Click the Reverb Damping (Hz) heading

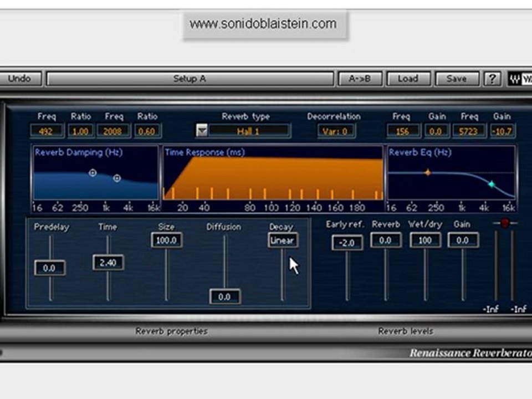point(79,152)
